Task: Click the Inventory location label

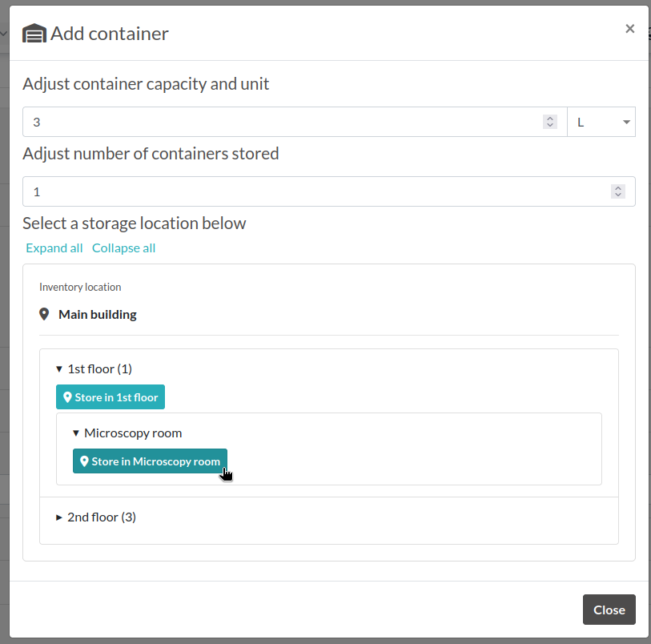Action: tap(80, 287)
